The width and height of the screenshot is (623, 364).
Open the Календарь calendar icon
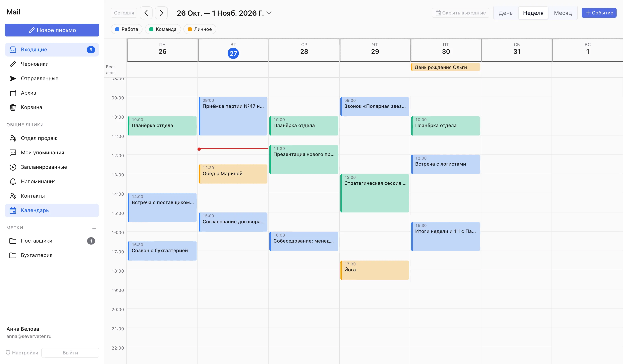(x=13, y=210)
